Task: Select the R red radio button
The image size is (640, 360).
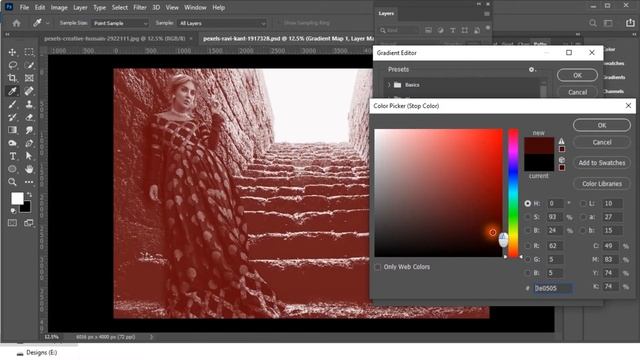Action: click(x=528, y=246)
